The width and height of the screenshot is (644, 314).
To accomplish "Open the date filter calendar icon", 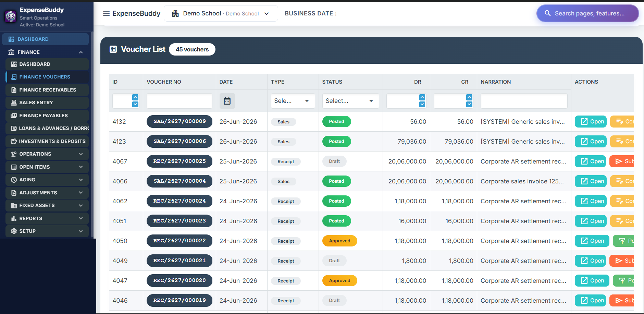I will (x=227, y=101).
